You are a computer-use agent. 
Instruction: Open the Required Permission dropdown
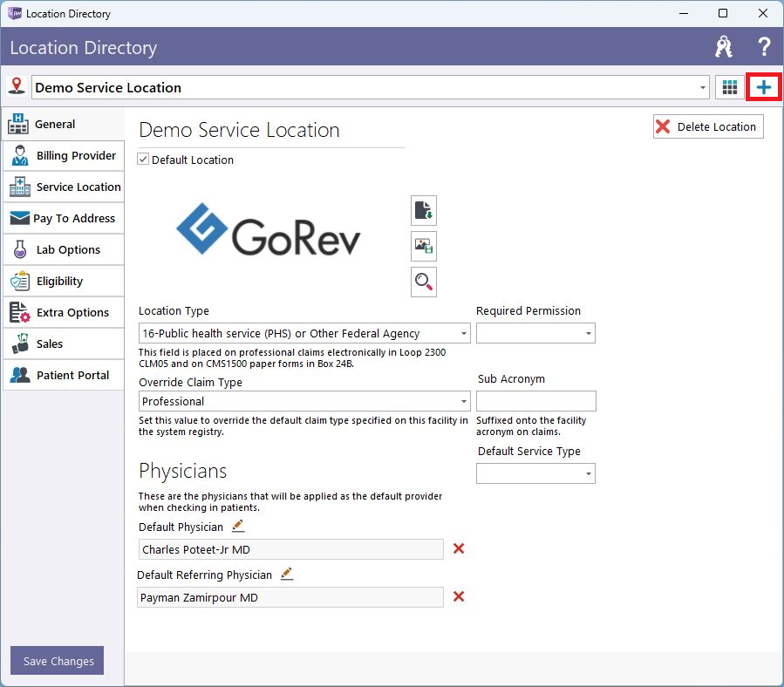pos(589,333)
